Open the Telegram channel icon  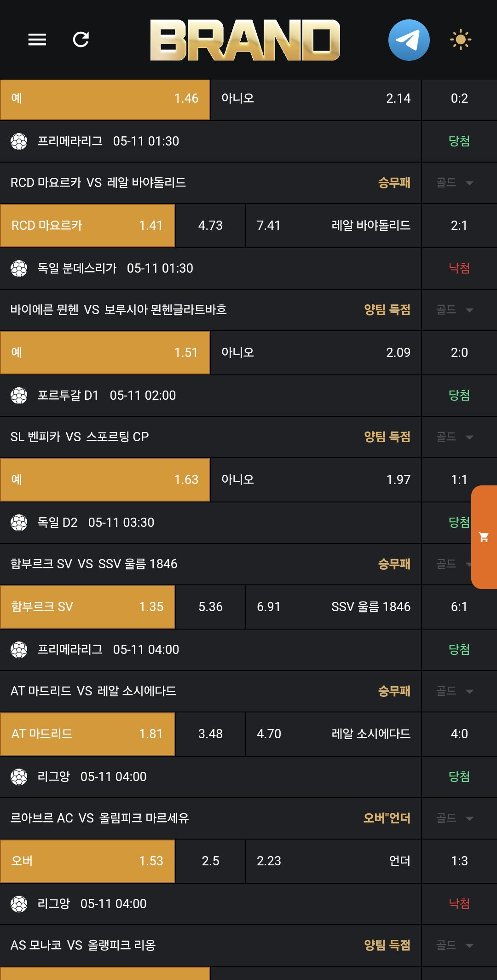[x=409, y=40]
